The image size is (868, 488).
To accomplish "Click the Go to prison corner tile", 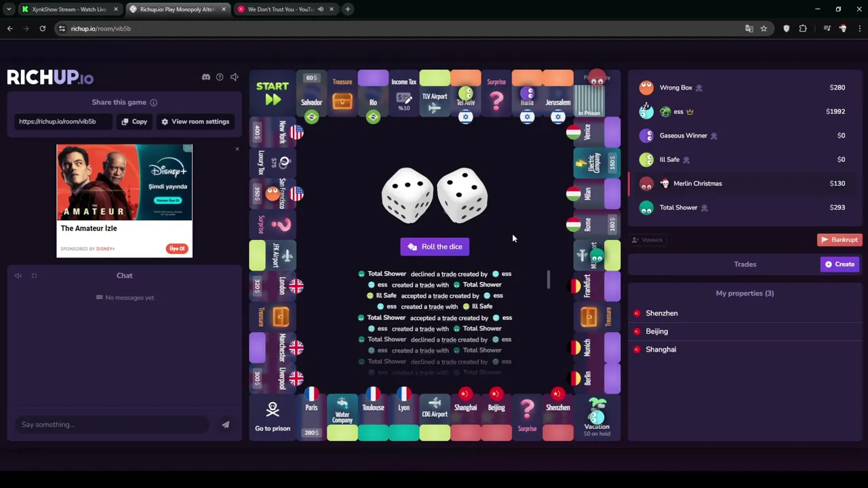I will (x=273, y=418).
